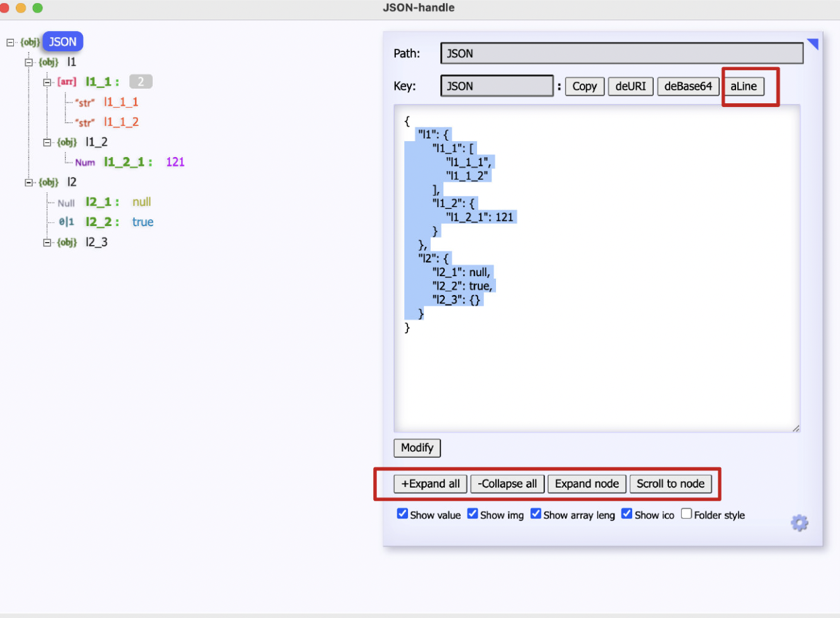Click the {obj} type icon beside l1
The height and width of the screenshot is (618, 840).
point(48,62)
